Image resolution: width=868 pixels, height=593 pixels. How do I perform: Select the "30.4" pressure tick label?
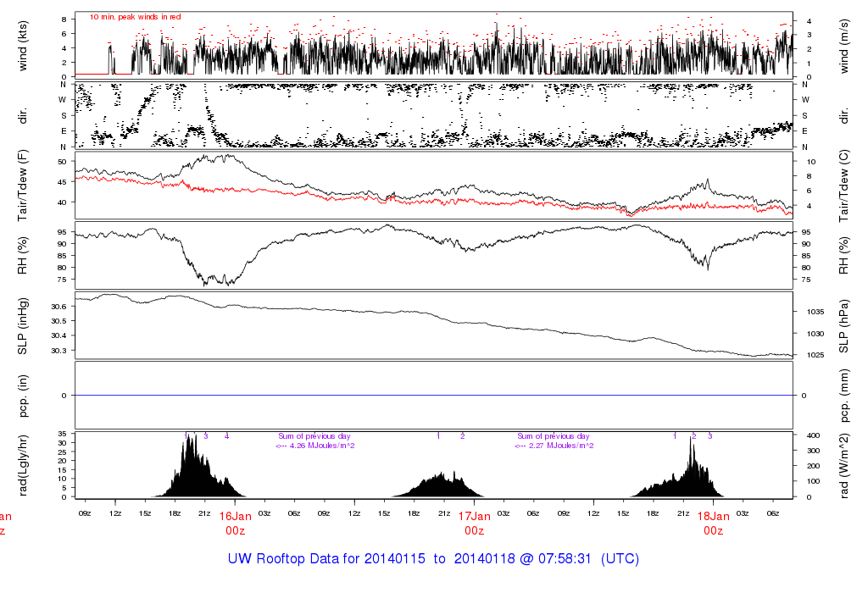pyautogui.click(x=59, y=335)
